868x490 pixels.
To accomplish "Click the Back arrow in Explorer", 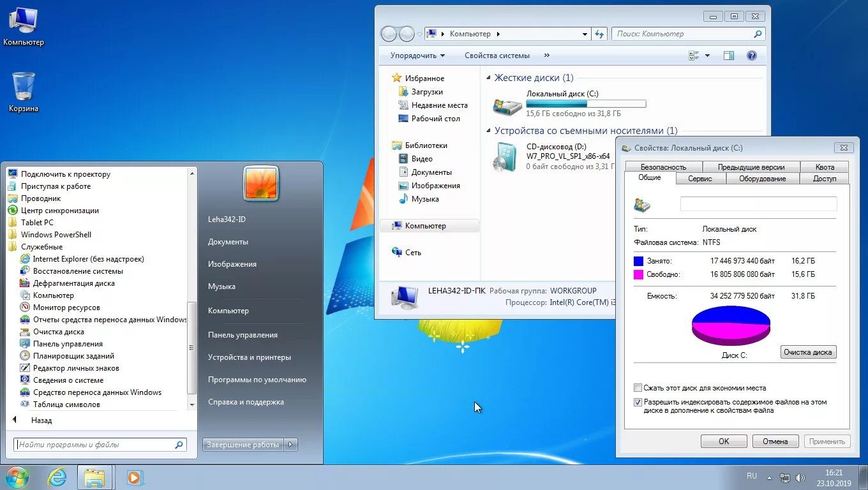I will (x=389, y=34).
